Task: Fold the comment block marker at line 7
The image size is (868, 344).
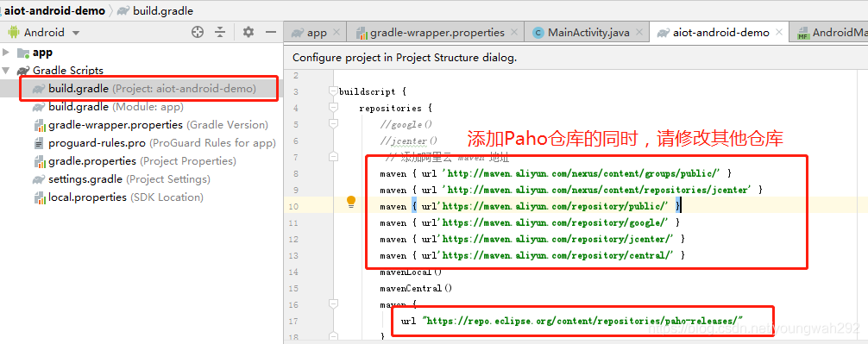Action: 333,157
